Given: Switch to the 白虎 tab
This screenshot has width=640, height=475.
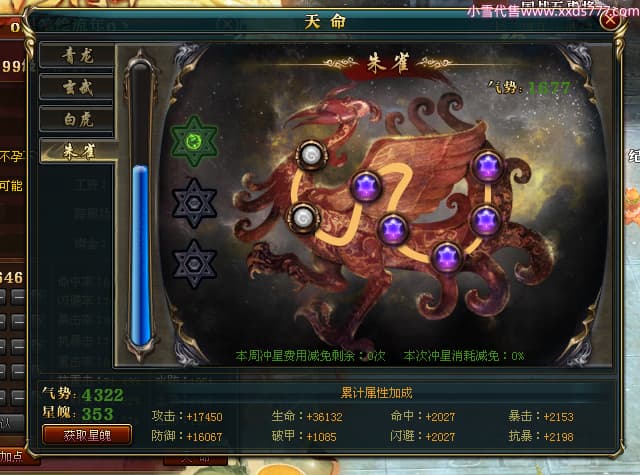Looking at the screenshot, I should pyautogui.click(x=77, y=120).
